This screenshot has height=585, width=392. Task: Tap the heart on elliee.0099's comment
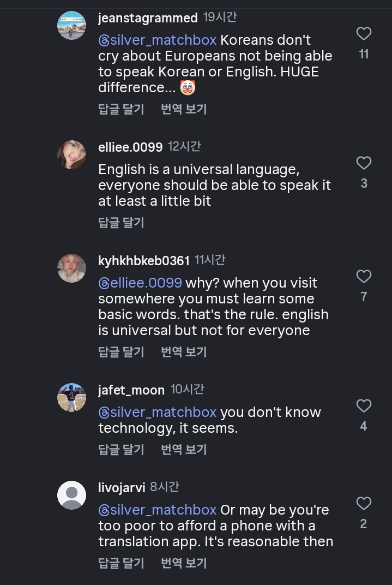(364, 163)
